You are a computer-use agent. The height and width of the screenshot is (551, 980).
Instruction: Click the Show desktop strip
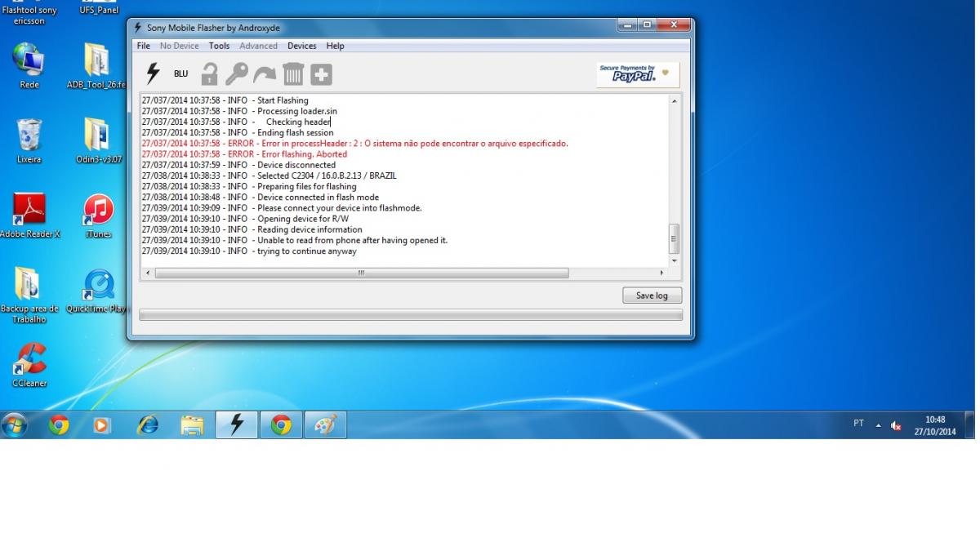[969, 424]
